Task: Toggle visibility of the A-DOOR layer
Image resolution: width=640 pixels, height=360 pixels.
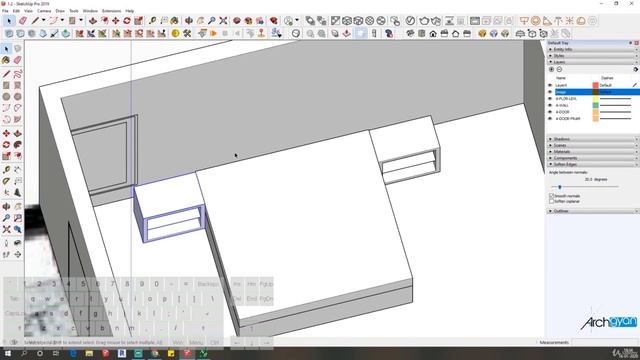Action: tap(550, 112)
